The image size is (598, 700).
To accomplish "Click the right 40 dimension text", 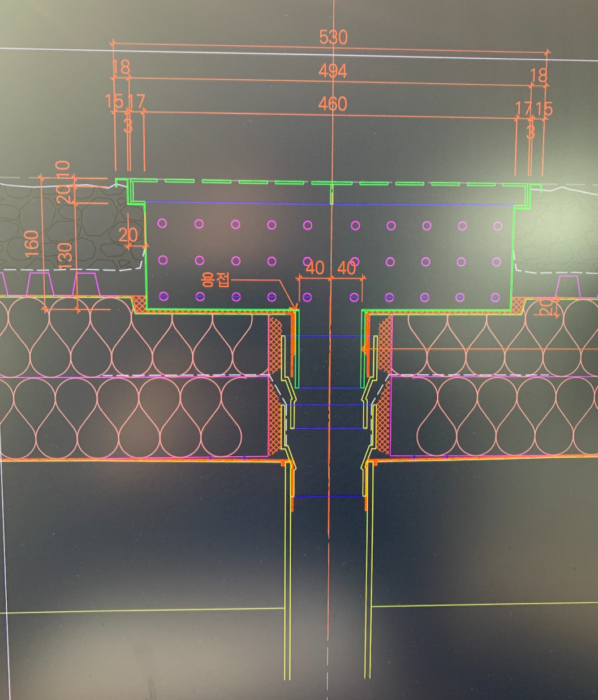I will [x=346, y=267].
